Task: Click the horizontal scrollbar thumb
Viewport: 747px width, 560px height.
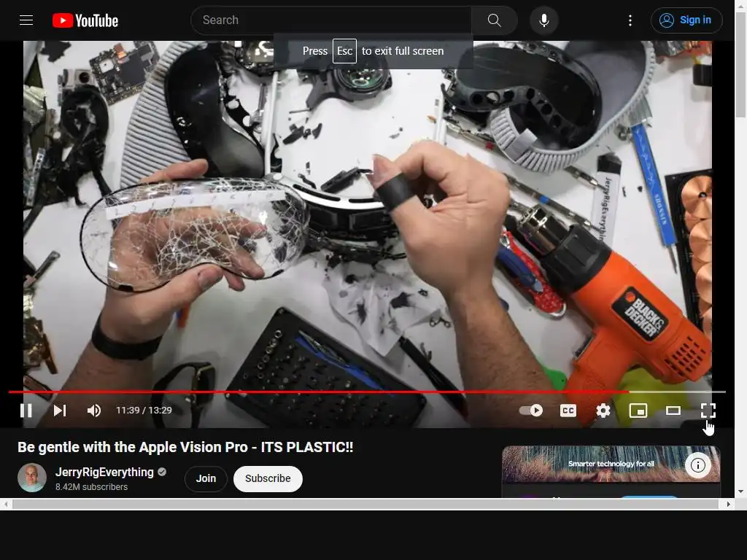Action: [365, 505]
